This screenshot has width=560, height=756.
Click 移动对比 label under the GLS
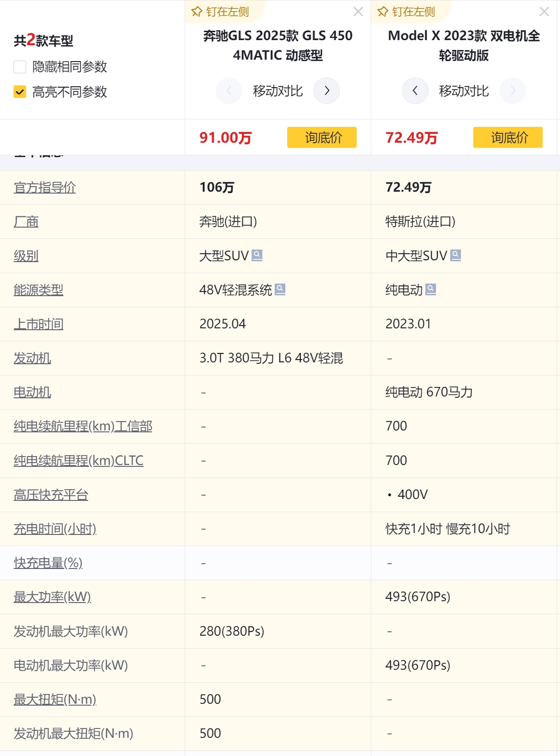pyautogui.click(x=278, y=91)
